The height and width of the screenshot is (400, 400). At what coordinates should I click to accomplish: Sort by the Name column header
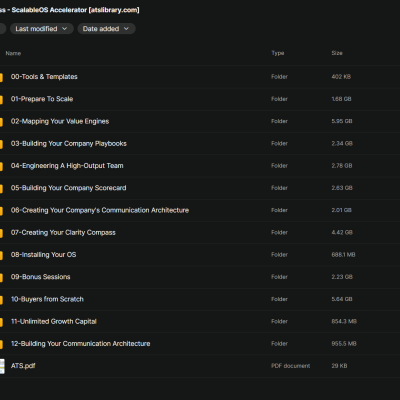(13, 53)
